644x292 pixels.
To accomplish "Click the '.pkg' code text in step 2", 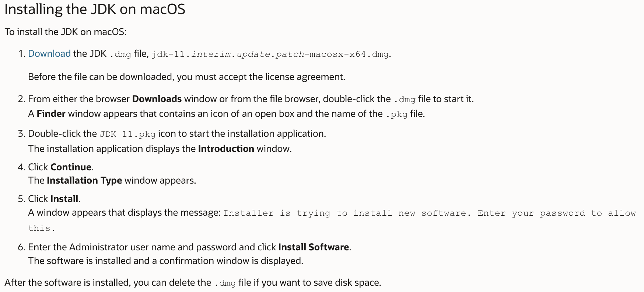I will click(x=396, y=114).
